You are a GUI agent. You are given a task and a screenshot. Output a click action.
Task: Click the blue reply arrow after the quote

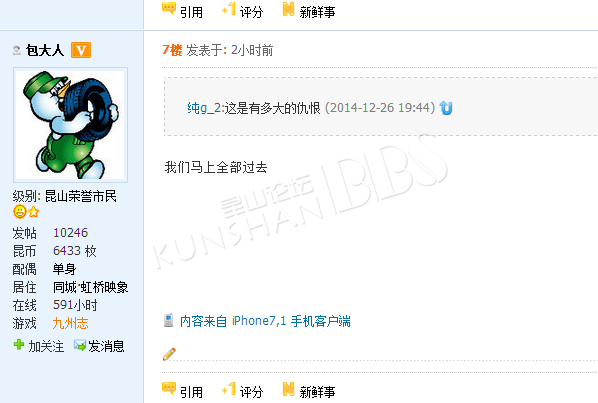(x=445, y=108)
